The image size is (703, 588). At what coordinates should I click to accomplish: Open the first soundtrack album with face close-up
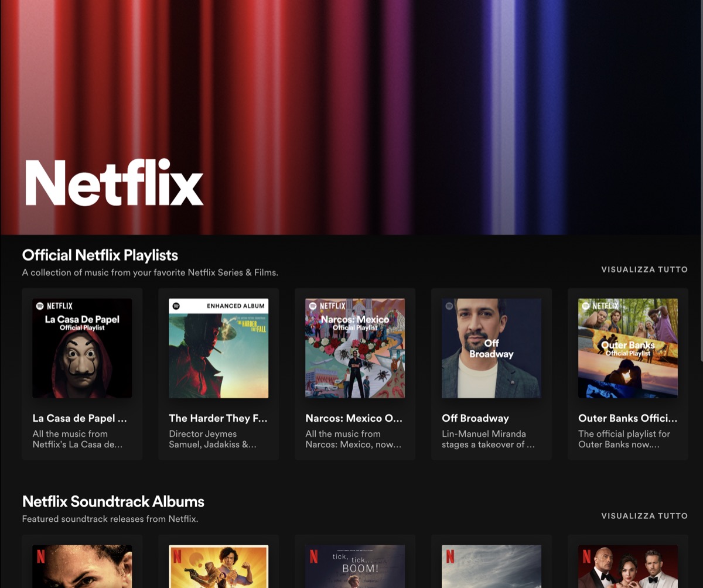click(82, 566)
